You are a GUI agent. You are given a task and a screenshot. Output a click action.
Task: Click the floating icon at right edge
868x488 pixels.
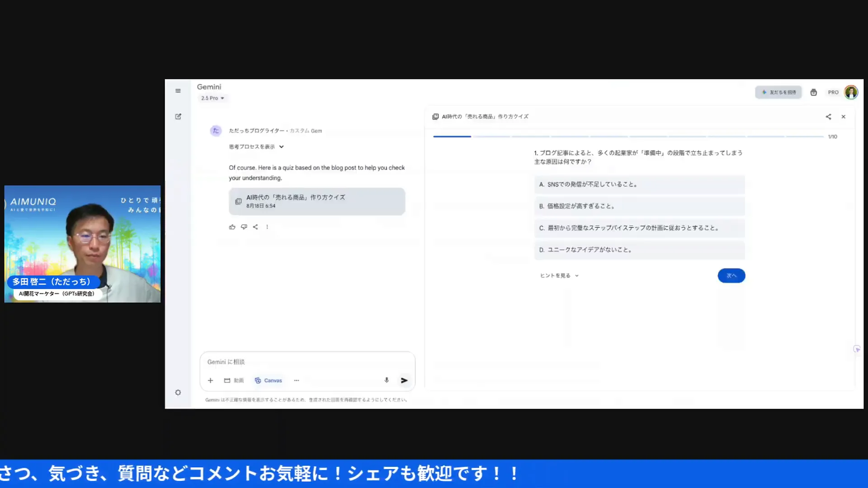(x=857, y=349)
